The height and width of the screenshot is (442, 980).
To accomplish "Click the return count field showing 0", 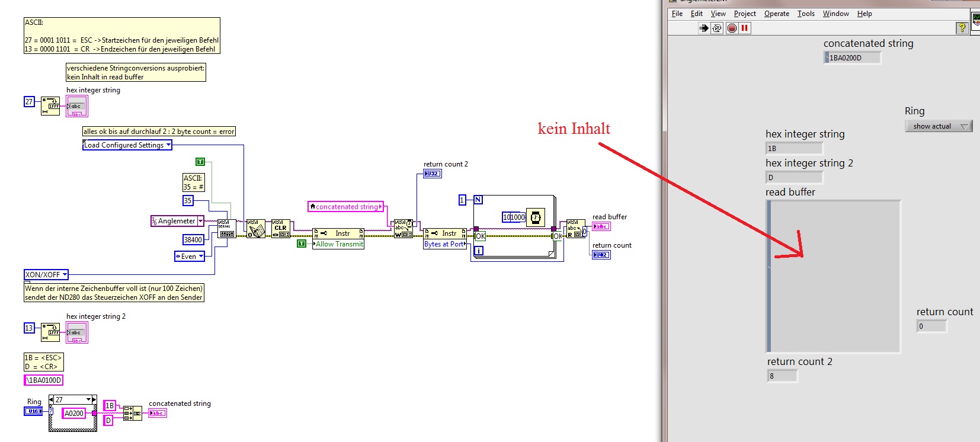I will 932,326.
